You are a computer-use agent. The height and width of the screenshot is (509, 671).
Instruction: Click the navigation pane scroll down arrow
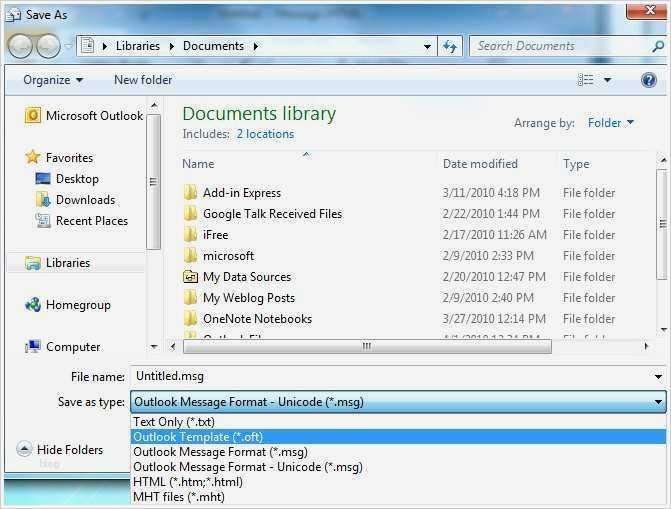click(154, 346)
